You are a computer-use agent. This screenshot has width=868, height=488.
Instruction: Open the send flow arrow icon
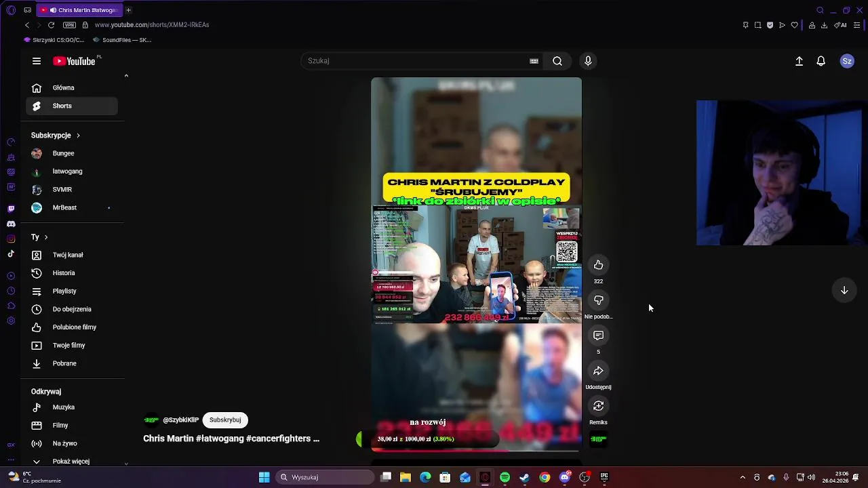(782, 25)
